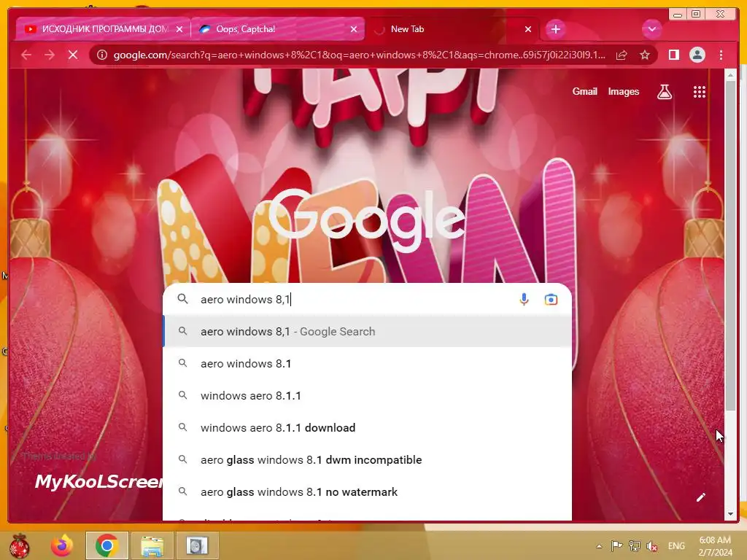747x560 pixels.
Task: Select suggestion 'aero windows 8,1 - Google Search'
Action: coord(367,332)
